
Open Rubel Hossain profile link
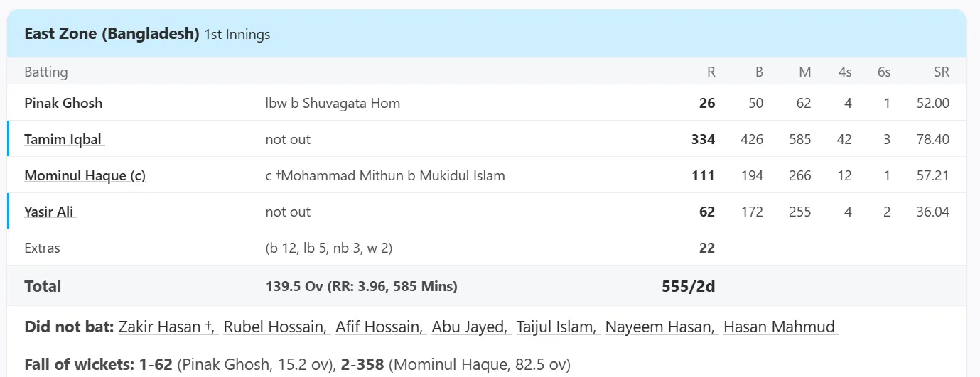(x=276, y=327)
